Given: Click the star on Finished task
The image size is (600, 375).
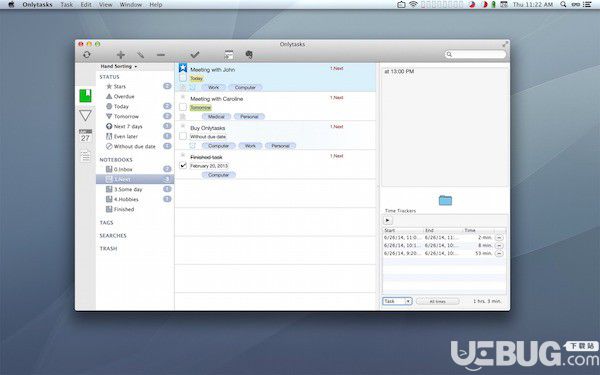Looking at the screenshot, I should 183,155.
